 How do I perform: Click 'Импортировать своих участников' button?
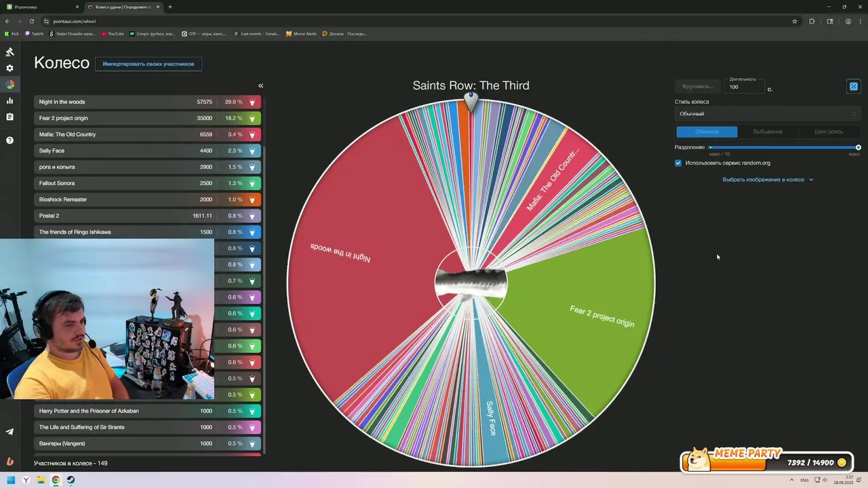[x=149, y=64]
